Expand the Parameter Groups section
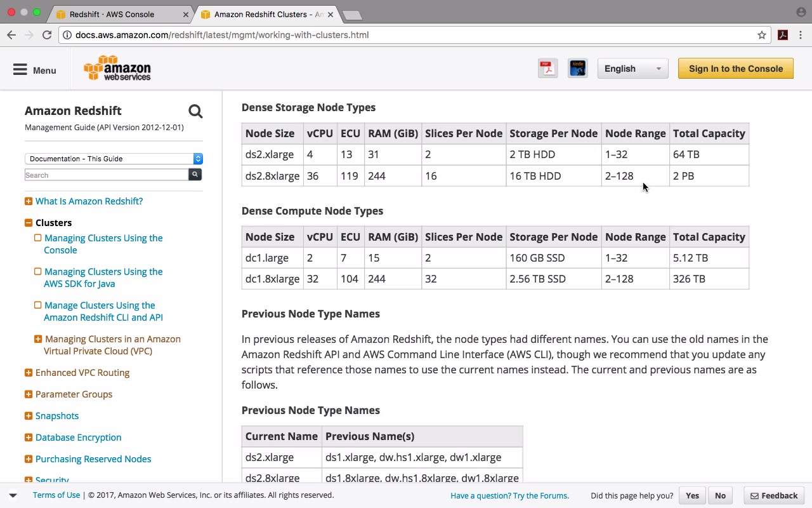This screenshot has width=812, height=508. click(x=29, y=394)
